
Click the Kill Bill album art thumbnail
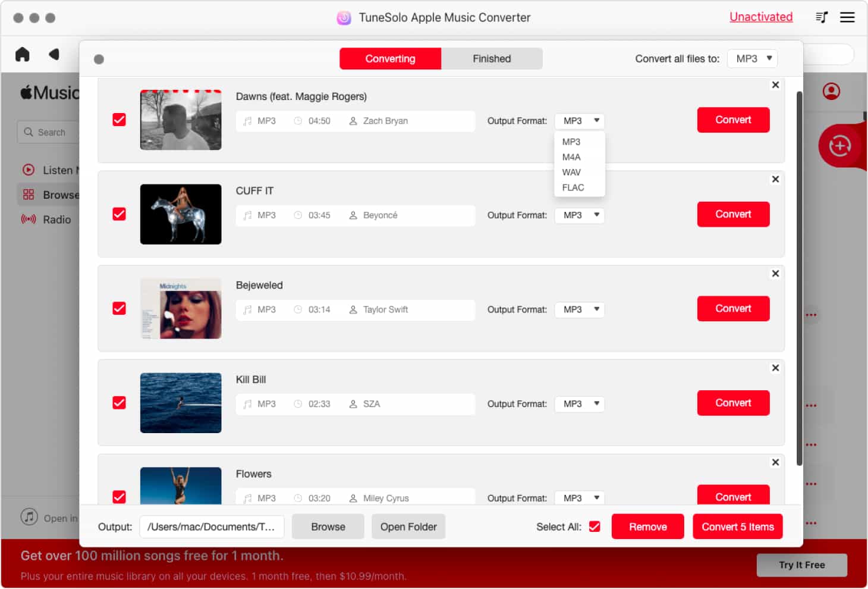pos(181,403)
